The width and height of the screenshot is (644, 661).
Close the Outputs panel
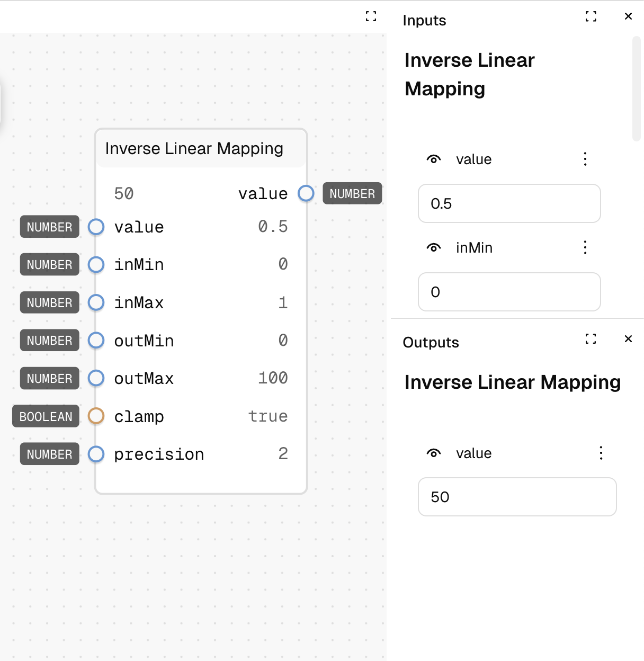point(628,339)
